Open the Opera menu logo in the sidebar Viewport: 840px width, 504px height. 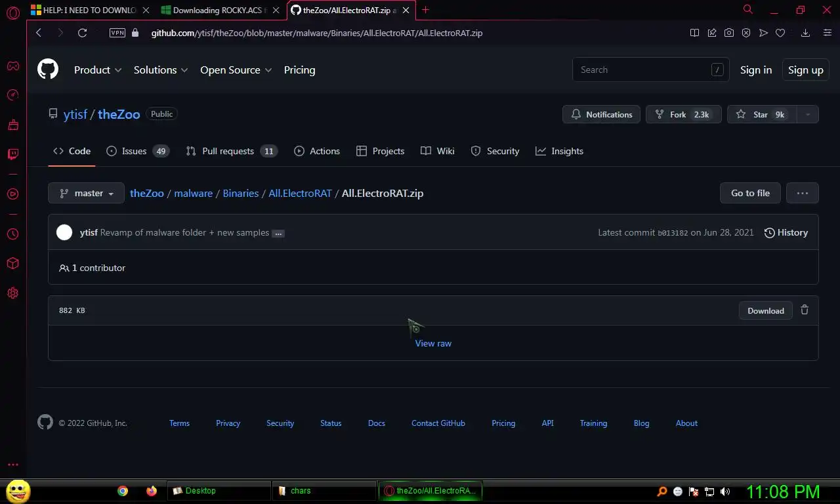click(x=12, y=12)
